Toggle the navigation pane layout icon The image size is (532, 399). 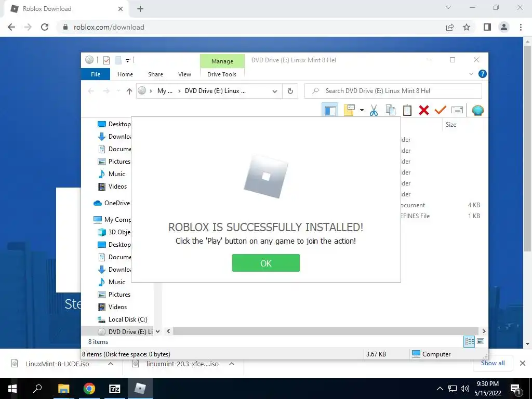(x=330, y=110)
